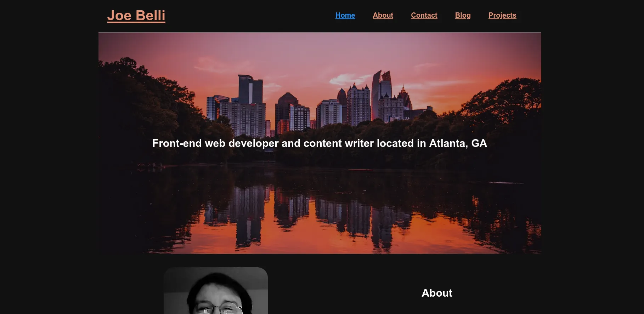Screen dimensions: 644x314
Task: Open the Projects nav link
Action: coord(502,15)
